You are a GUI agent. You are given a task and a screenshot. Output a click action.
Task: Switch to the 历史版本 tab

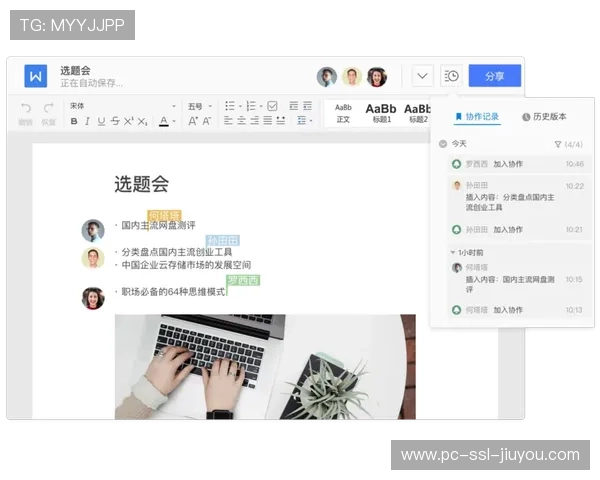point(544,117)
